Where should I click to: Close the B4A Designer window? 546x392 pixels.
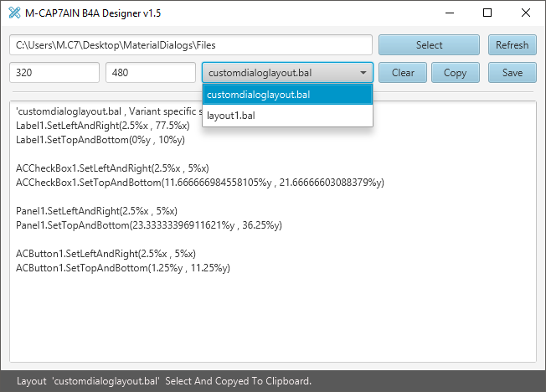point(525,13)
